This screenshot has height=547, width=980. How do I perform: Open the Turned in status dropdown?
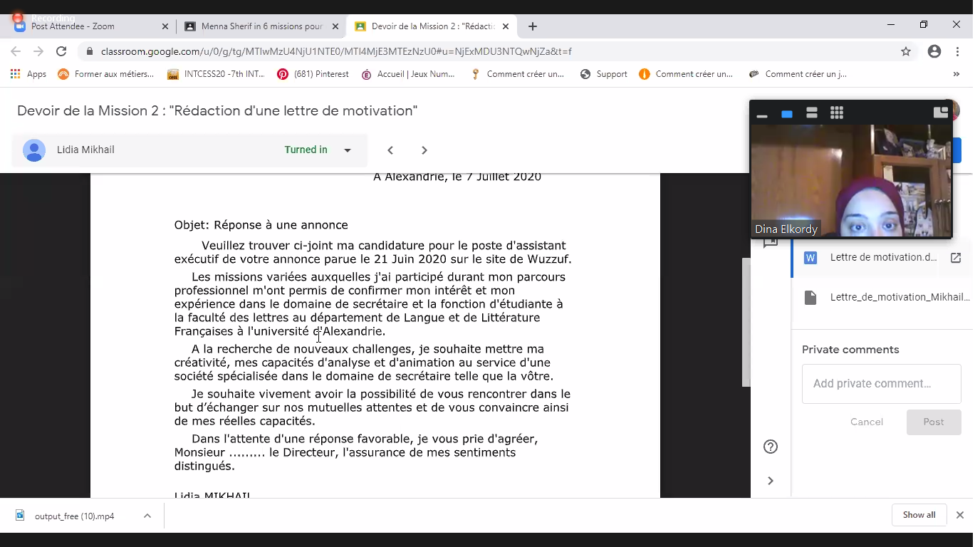348,150
